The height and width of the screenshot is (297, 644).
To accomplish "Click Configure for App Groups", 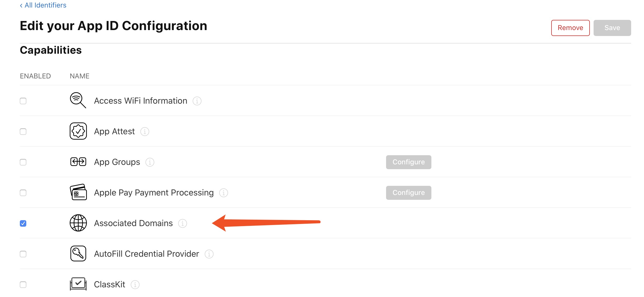I will 409,162.
